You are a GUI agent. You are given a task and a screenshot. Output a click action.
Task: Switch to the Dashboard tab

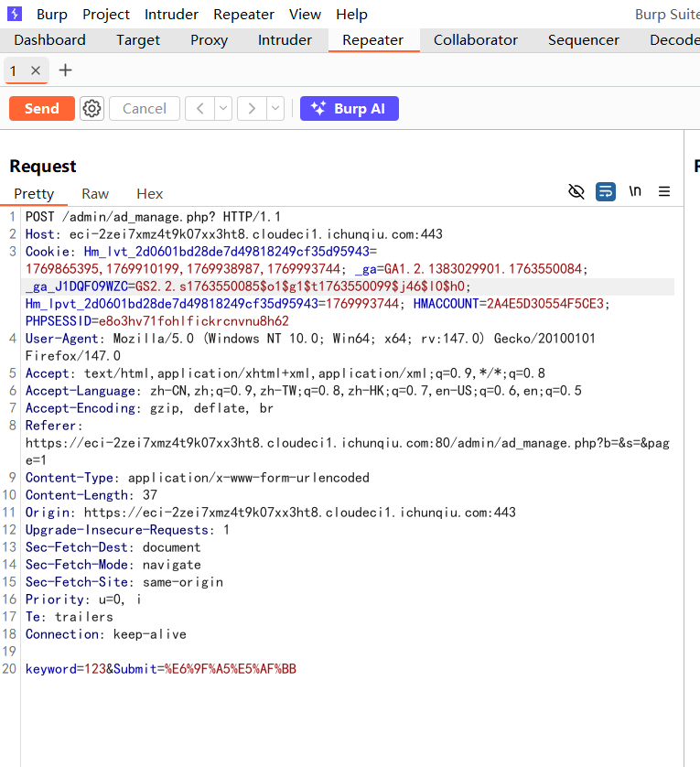click(50, 40)
